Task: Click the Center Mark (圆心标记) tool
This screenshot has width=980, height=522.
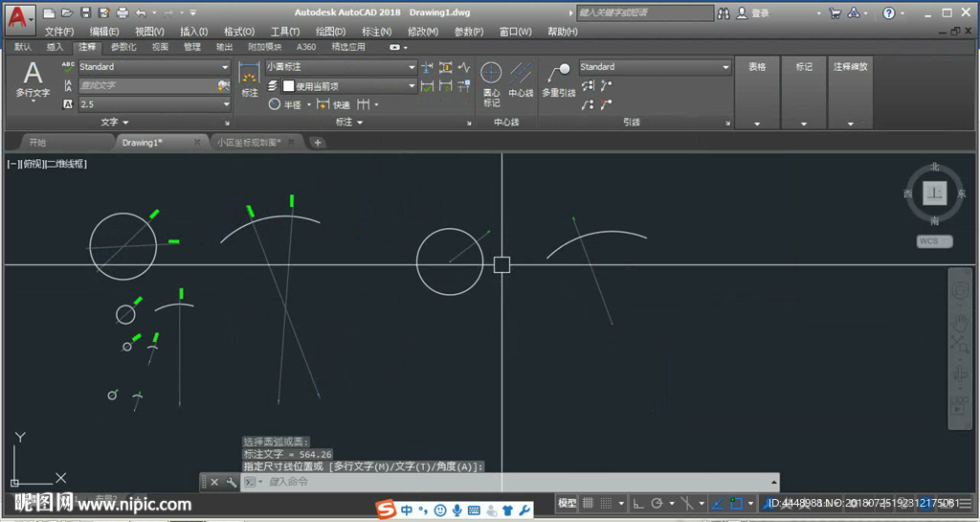Action: click(x=491, y=84)
